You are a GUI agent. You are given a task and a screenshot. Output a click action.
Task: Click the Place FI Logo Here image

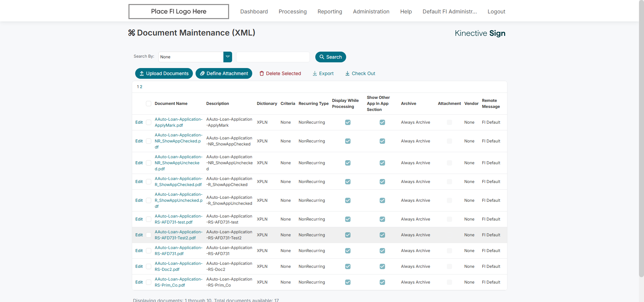click(x=178, y=12)
